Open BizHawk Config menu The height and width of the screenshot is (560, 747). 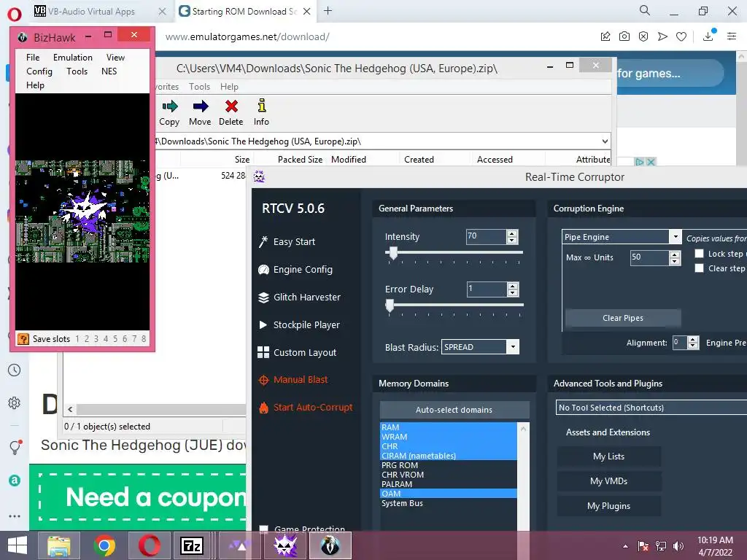[x=39, y=71]
